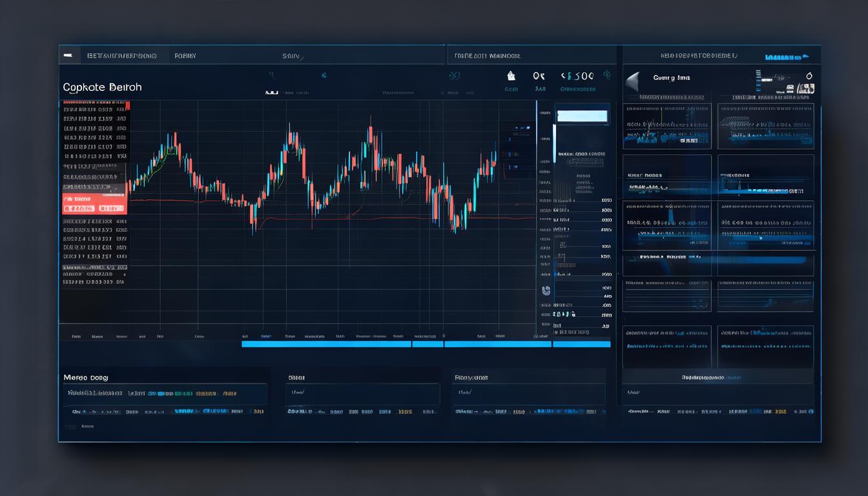Select the first tab left of 'FOBIIY'
Image resolution: width=868 pixels, height=496 pixels.
(121, 56)
